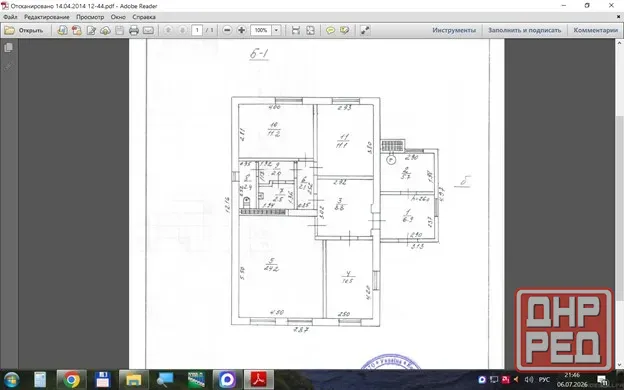The height and width of the screenshot is (390, 624).
Task: Click the volume speaker tray icon
Action: [528, 380]
